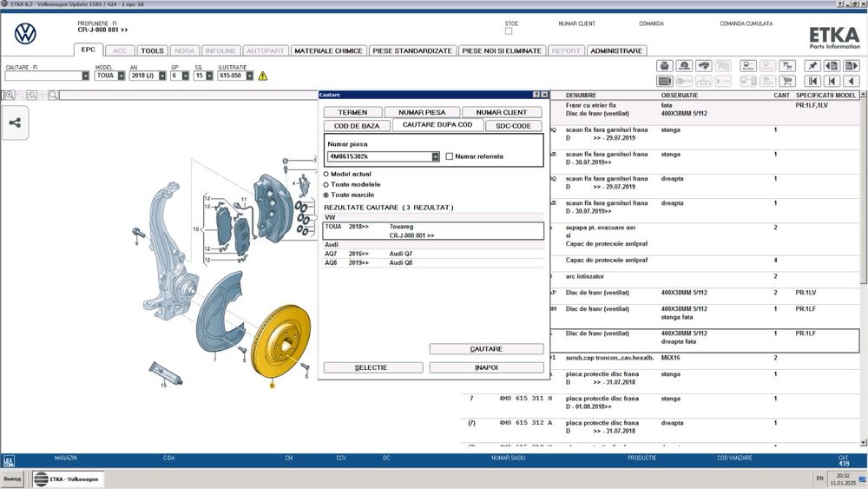Viewport: 868px width, 489px height.
Task: Click the dialog help question mark icon
Action: 536,95
